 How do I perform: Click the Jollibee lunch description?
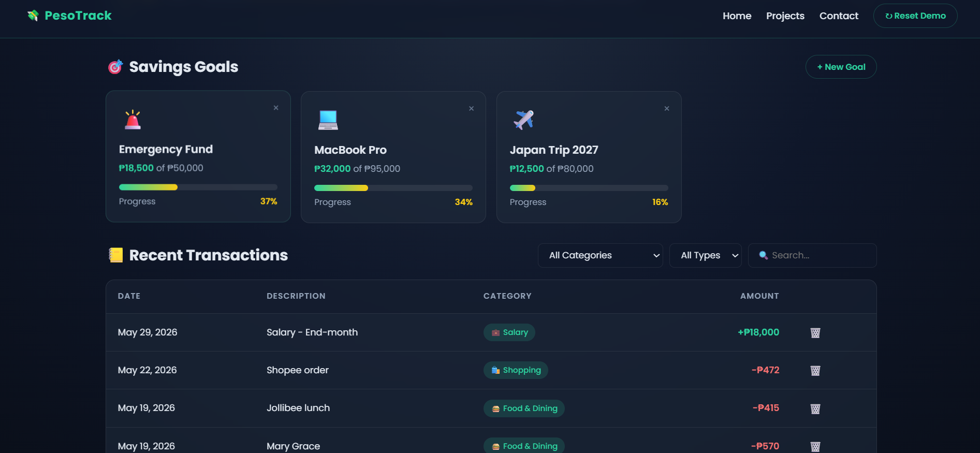(x=298, y=408)
